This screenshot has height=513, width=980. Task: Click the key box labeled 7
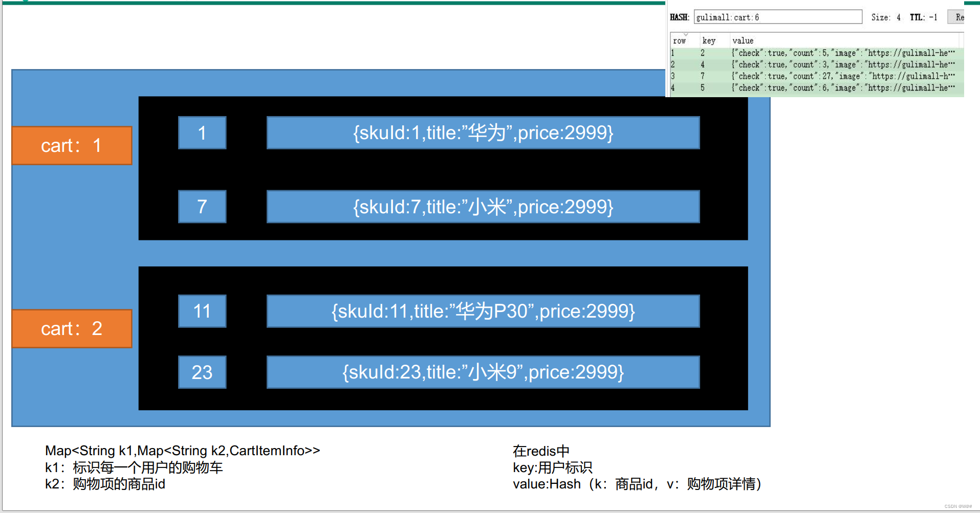coord(202,207)
